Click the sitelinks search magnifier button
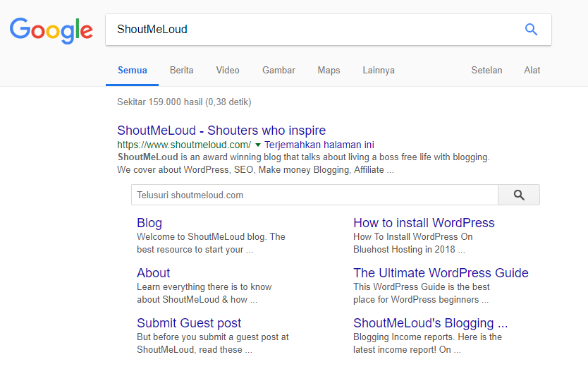The image size is (588, 381). coord(519,195)
